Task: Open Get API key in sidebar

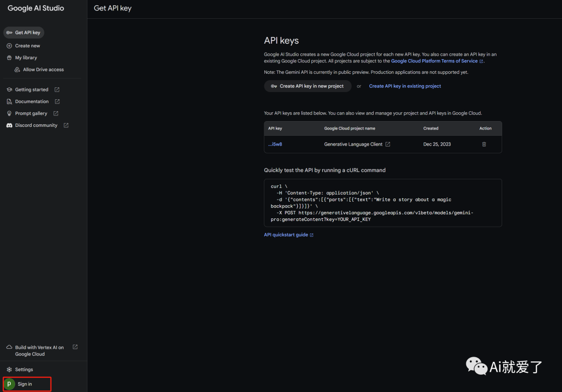Action: point(24,33)
